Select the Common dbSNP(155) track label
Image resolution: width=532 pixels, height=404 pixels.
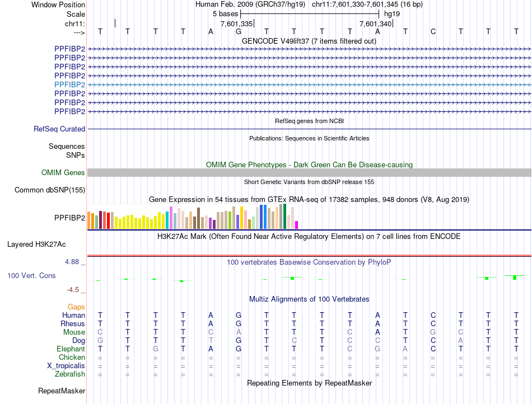50,190
